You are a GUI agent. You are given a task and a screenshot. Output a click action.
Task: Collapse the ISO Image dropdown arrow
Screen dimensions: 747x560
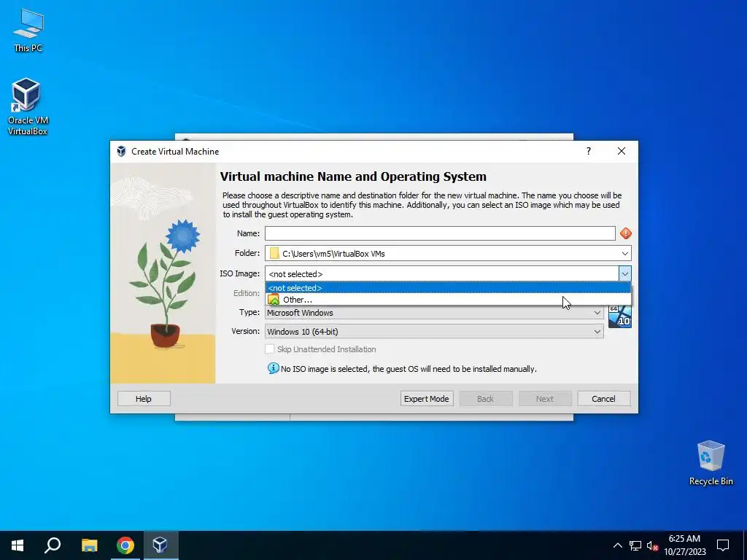click(x=624, y=274)
